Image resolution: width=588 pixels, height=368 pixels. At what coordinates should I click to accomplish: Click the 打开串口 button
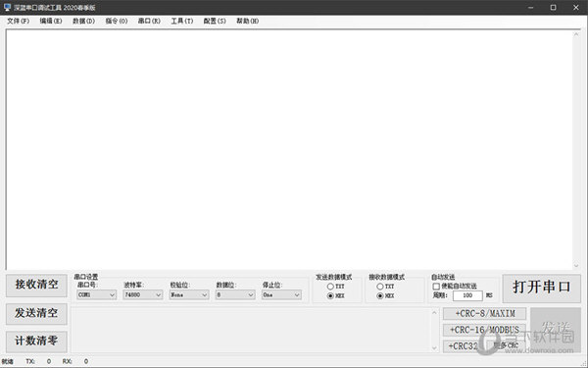click(x=542, y=288)
